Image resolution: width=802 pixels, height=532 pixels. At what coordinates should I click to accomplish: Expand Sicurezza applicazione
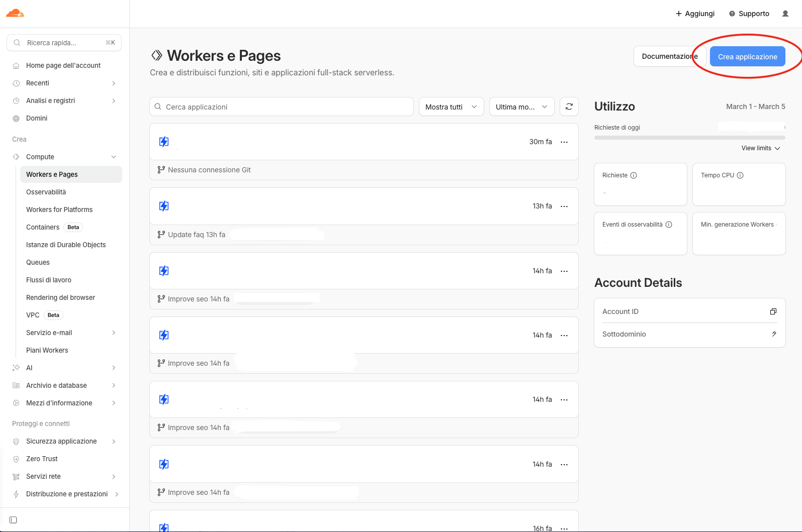(114, 441)
